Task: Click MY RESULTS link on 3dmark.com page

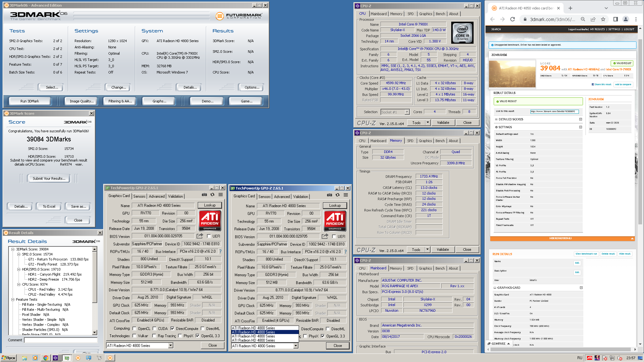Action: tap(597, 29)
